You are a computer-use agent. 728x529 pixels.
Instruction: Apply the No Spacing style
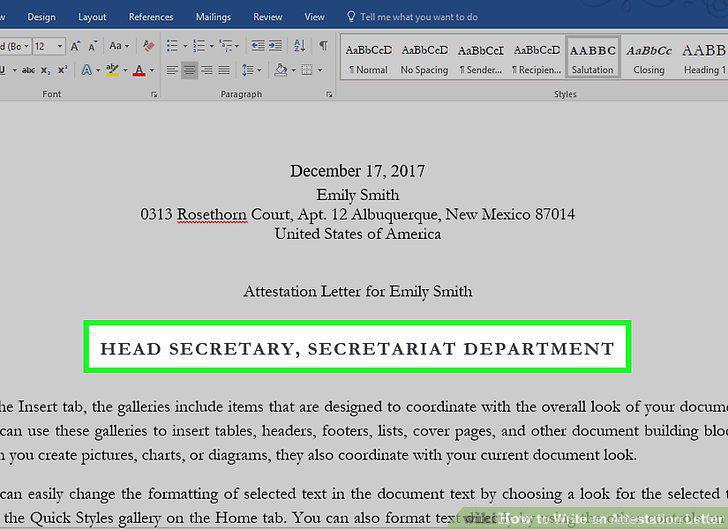[424, 58]
